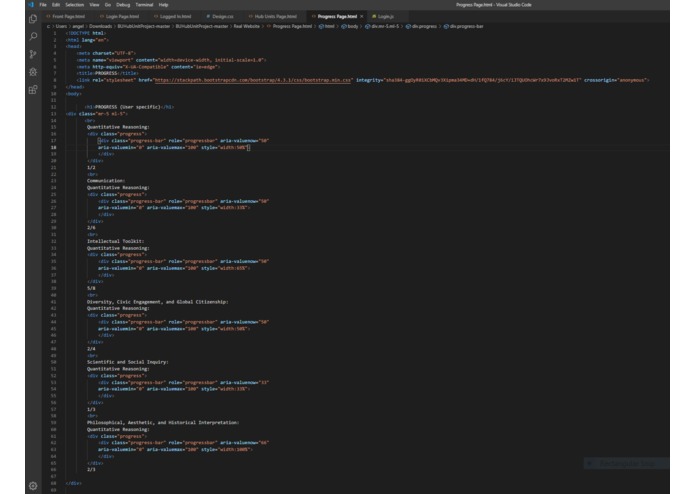
Task: Click 'Diversity, Civic Engagement, and Global Citizenship:' line
Action: pyautogui.click(x=157, y=302)
